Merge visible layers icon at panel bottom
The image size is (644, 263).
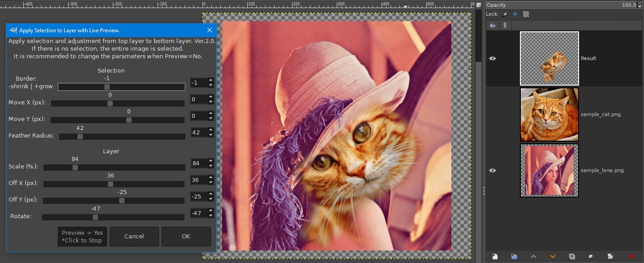click(610, 256)
